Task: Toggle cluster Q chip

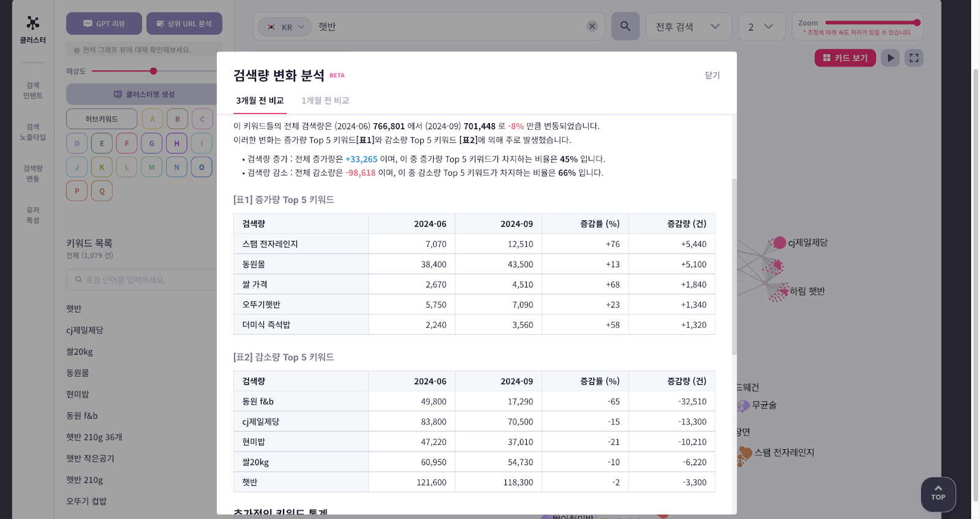Action: click(102, 191)
